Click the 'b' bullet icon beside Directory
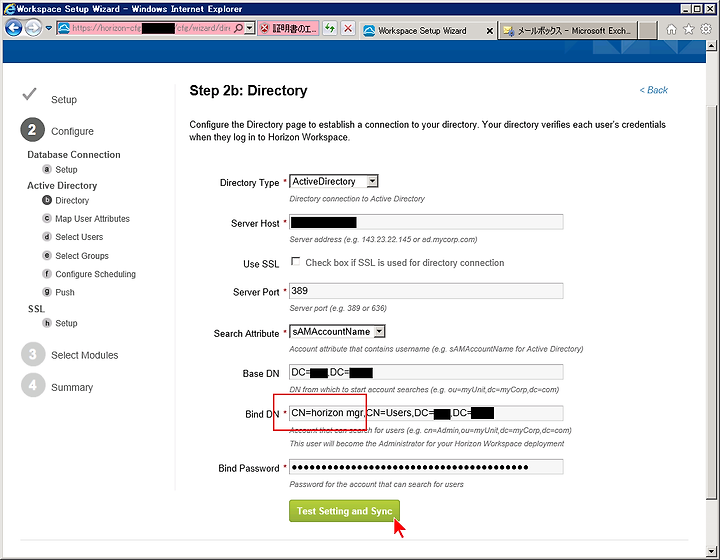 47,200
